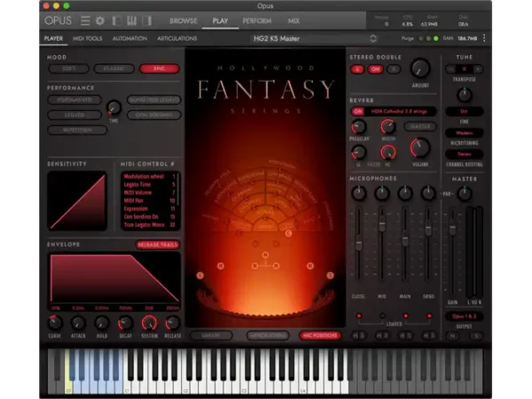Image resolution: width=532 pixels, height=399 pixels.
Task: Toggle Mono True Legato
Action: pos(154,99)
